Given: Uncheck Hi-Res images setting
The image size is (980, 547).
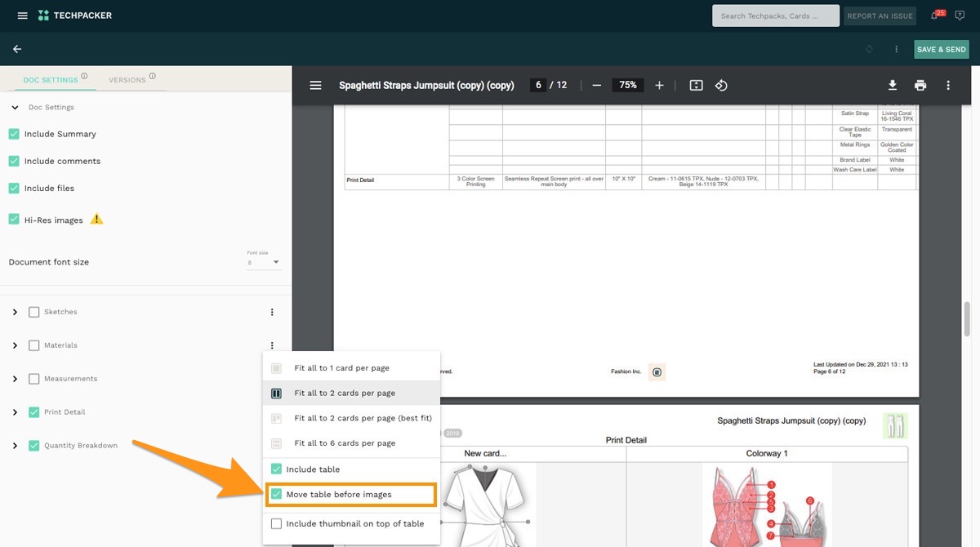Looking at the screenshot, I should (13, 219).
